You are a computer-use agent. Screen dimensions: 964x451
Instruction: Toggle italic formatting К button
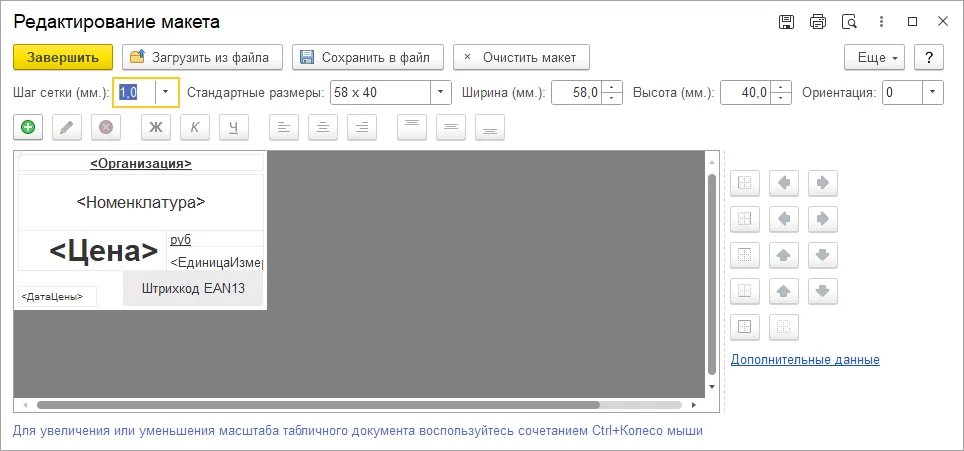(195, 127)
